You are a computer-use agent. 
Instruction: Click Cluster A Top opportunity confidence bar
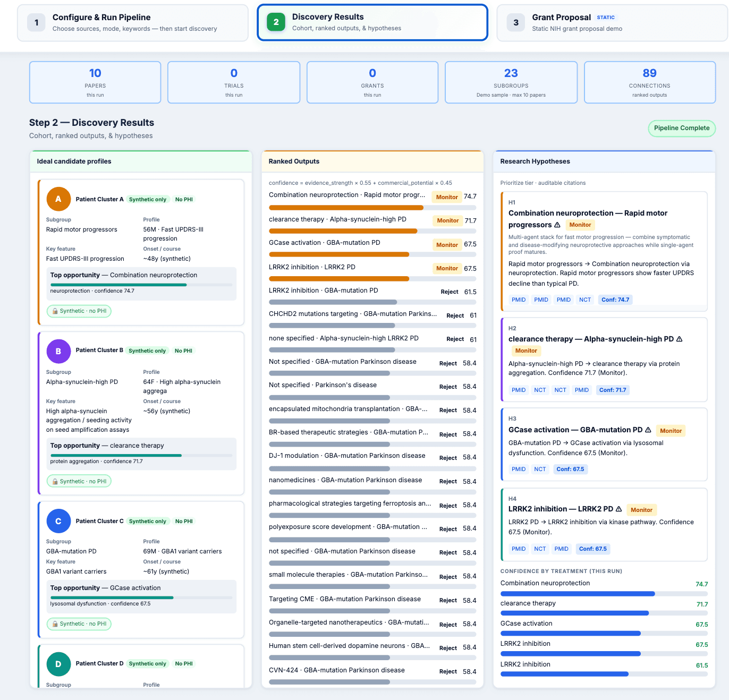coord(141,285)
